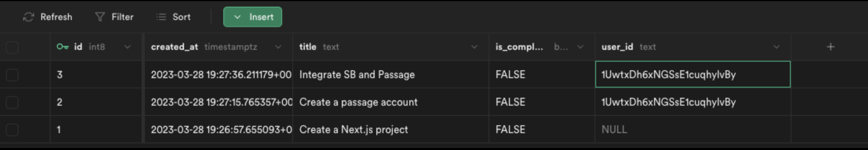Click the Filter funnel icon
This screenshot has width=868, height=150.
(100, 17)
